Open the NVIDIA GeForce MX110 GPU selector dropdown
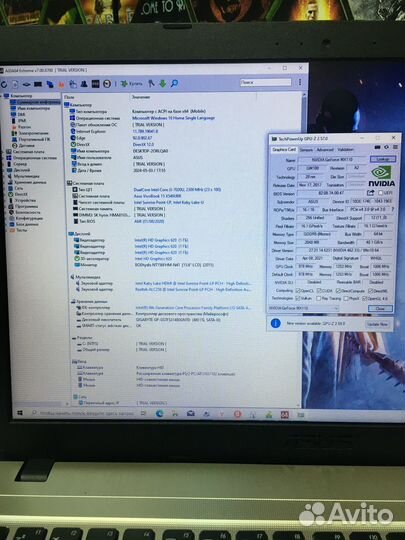The height and width of the screenshot is (540, 405). [303, 308]
